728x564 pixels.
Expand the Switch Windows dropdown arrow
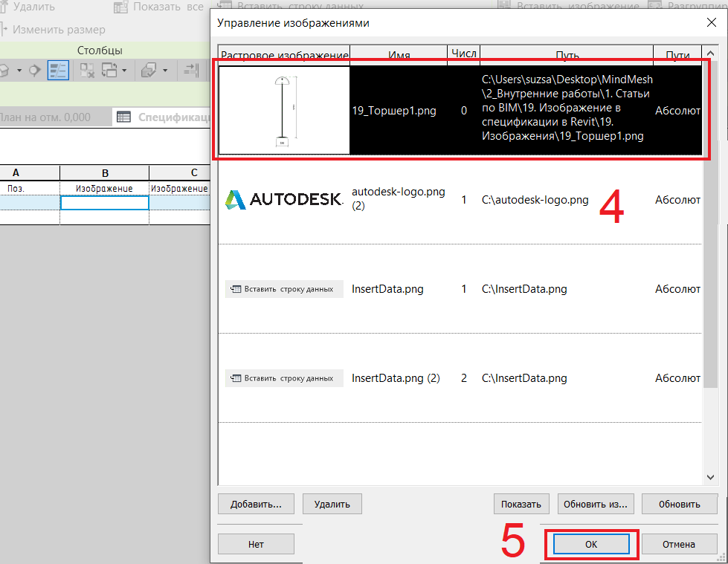[x=124, y=71]
